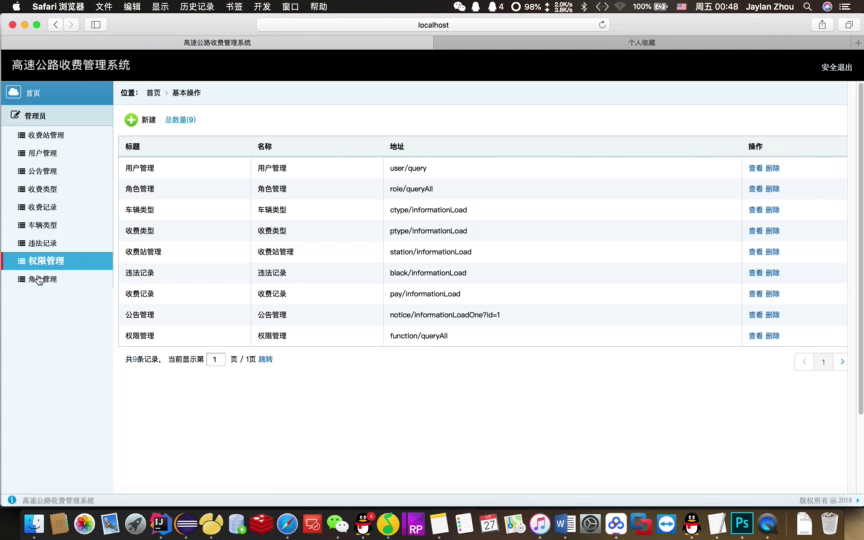Viewport: 864px width, 540px height.
Task: Click 查看 in the station/informationLoad row
Action: pyautogui.click(x=755, y=252)
